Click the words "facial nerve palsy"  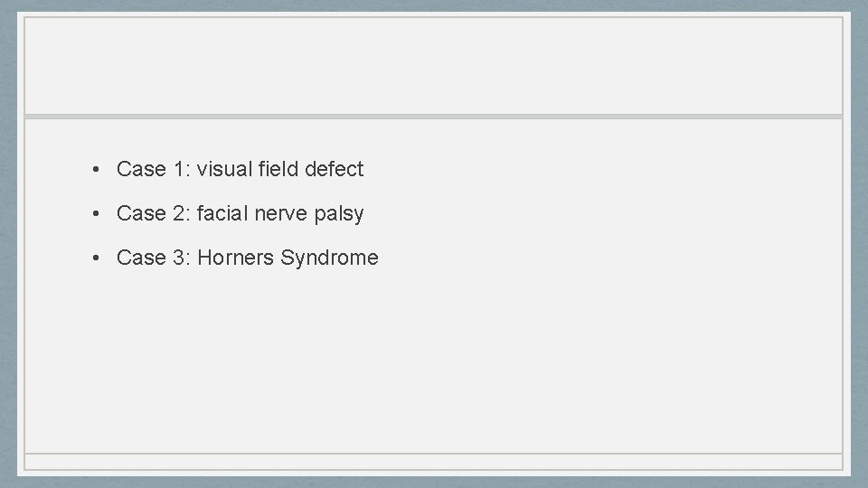[x=280, y=213]
